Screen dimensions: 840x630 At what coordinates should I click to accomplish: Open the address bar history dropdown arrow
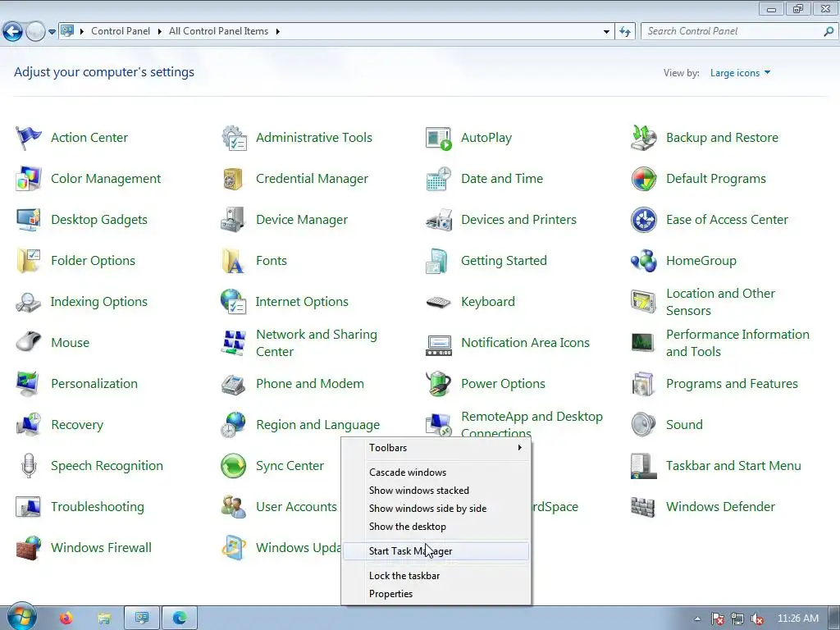(606, 32)
